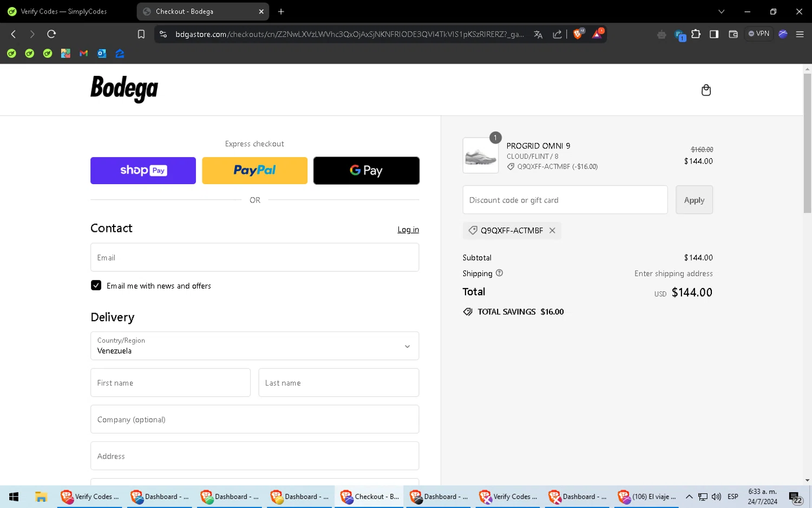Open the first green SimplyCodes bookmark

(11, 53)
